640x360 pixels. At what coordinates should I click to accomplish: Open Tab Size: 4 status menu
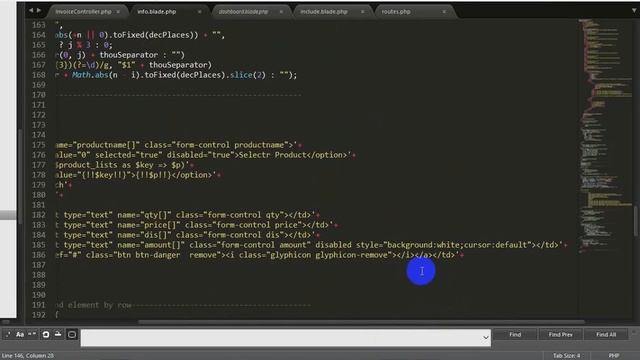(x=567, y=356)
